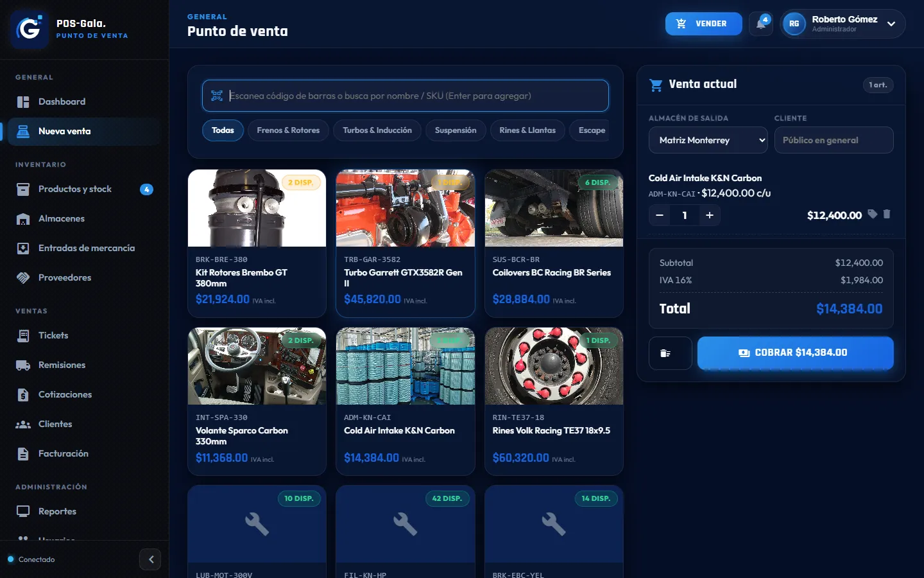Click the barcode scanner icon in search
Screen dimensions: 924x578
217,96
